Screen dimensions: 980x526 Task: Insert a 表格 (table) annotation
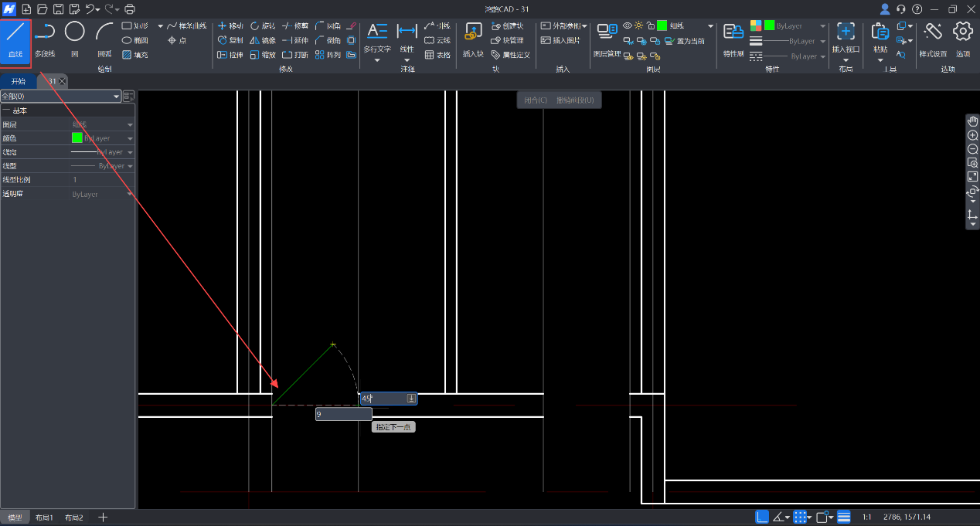[x=437, y=55]
